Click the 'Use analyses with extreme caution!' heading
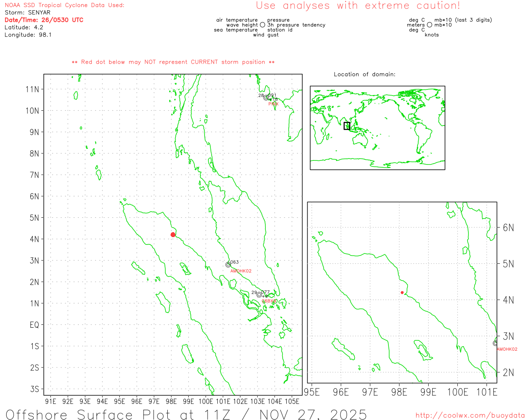 [358, 6]
